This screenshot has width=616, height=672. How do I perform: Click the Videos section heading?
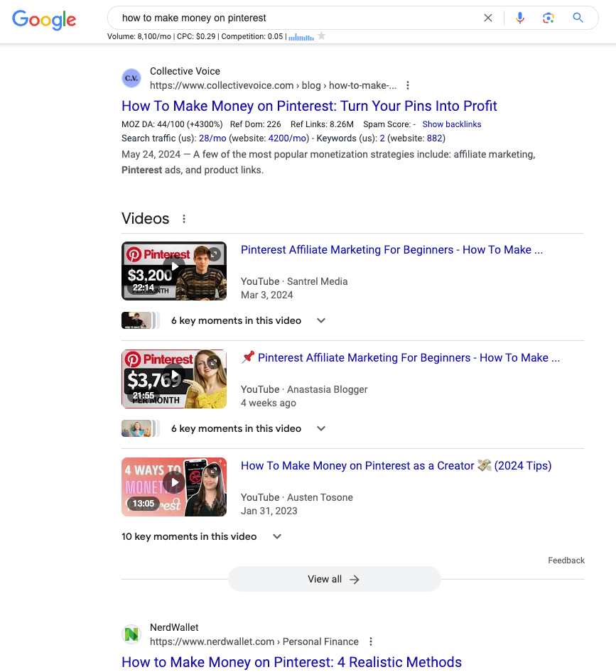(146, 219)
